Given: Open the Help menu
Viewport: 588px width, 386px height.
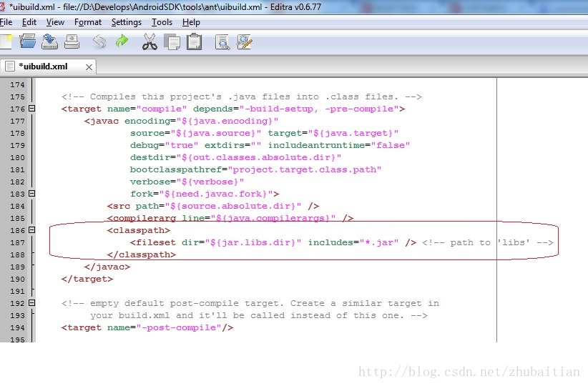Looking at the screenshot, I should click(x=191, y=22).
